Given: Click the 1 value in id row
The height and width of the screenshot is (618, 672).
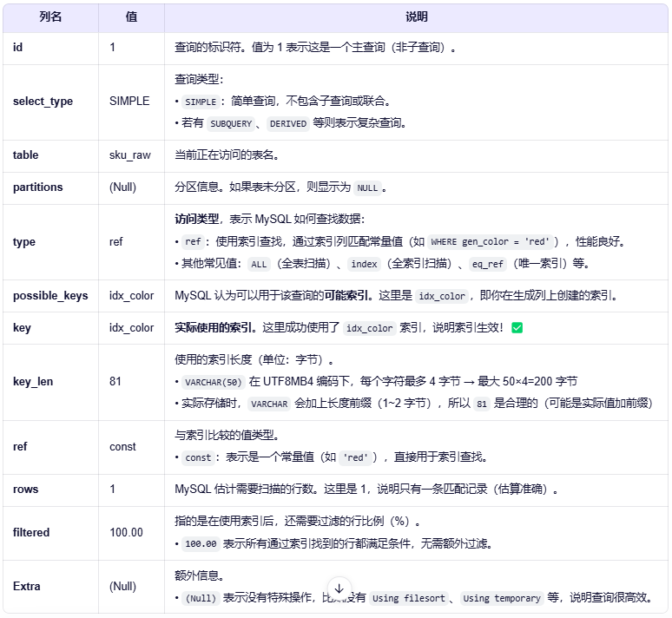Looking at the screenshot, I should point(112,47).
